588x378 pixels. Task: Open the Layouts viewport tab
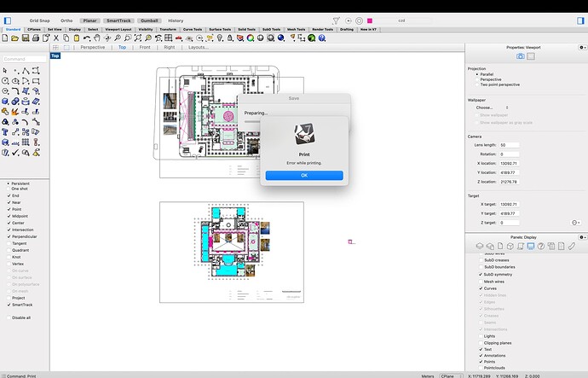[x=199, y=47]
